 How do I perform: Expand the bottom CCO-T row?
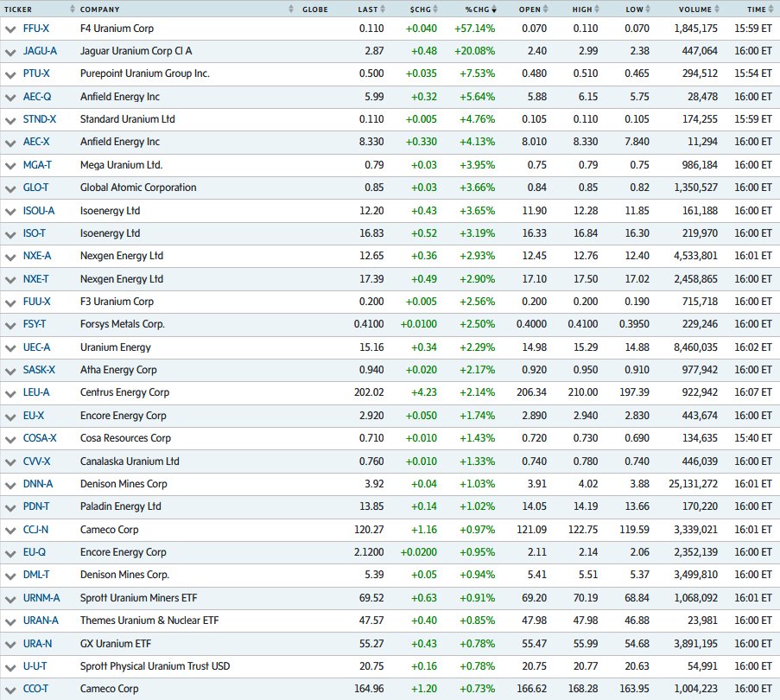click(10, 689)
